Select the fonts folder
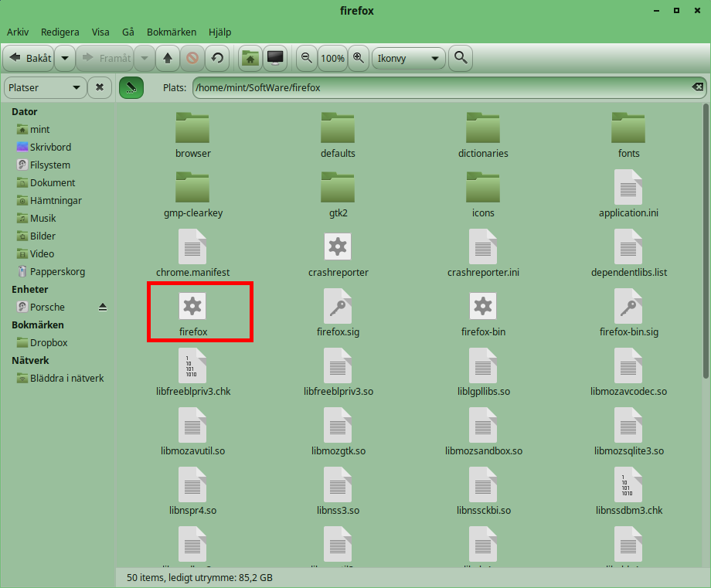 tap(628, 135)
